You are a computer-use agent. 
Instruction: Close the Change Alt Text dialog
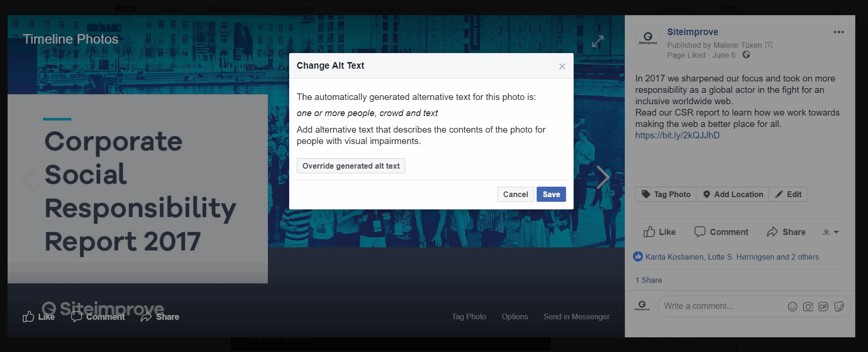tap(562, 66)
